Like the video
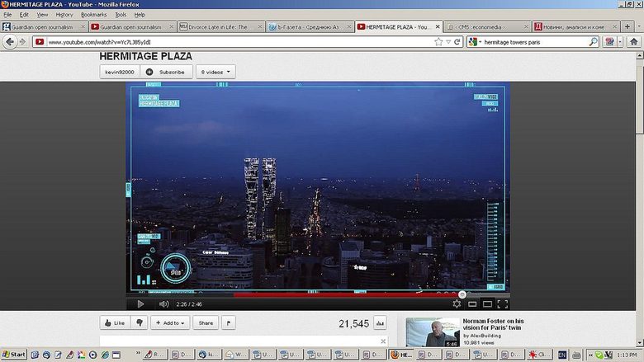The height and width of the screenshot is (362, 644). coord(115,323)
